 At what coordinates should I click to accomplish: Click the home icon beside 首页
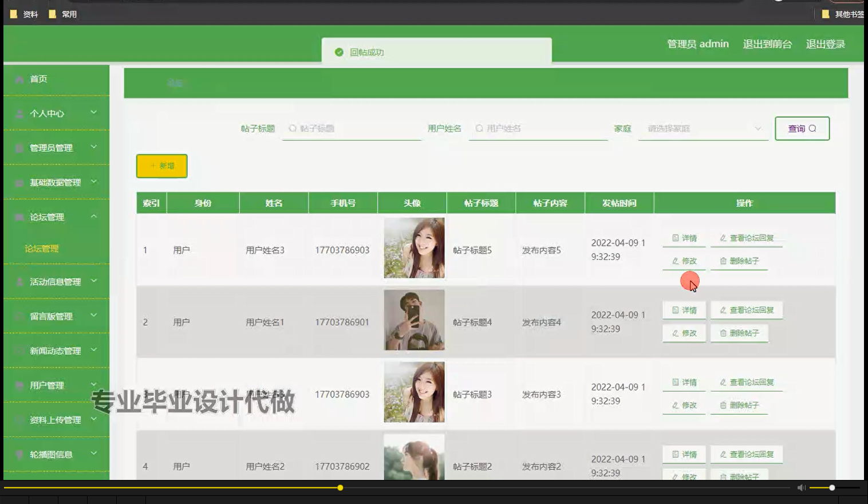pos(19,79)
